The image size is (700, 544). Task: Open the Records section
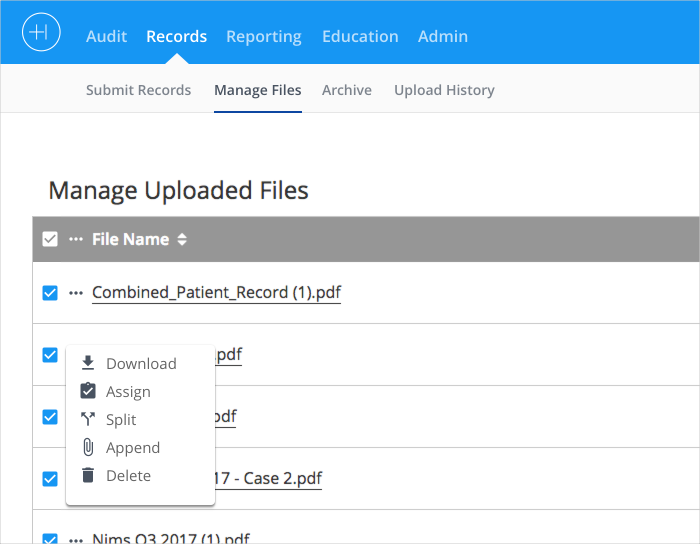coord(176,36)
